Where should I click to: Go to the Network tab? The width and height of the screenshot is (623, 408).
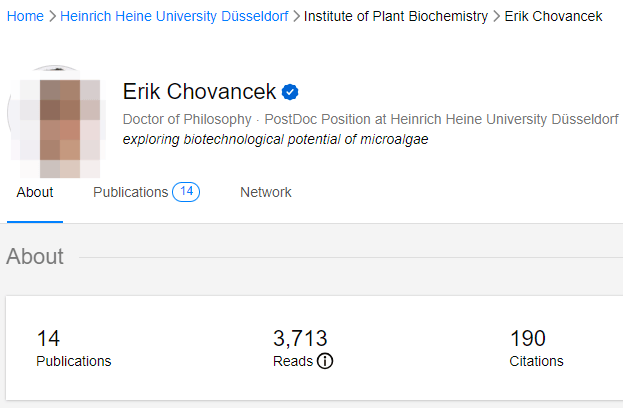(266, 192)
